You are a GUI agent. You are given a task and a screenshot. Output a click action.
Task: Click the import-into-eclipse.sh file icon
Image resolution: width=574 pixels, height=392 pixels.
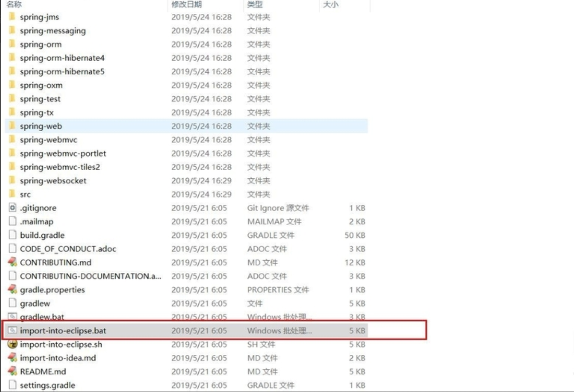click(x=12, y=344)
